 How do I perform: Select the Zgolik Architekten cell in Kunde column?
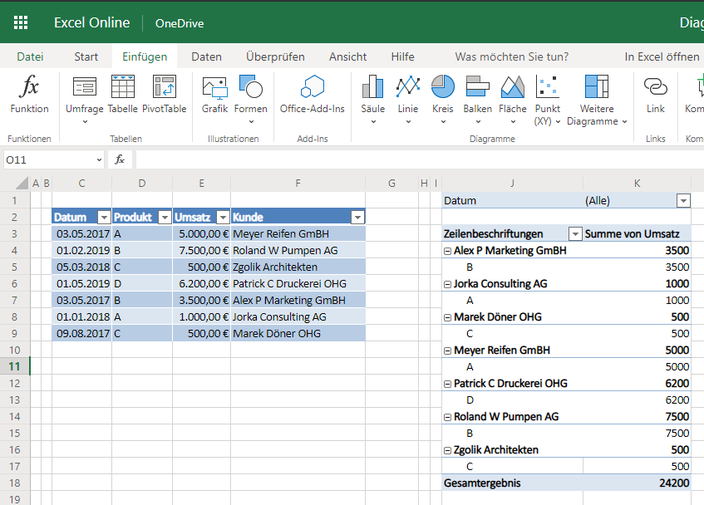[298, 267]
